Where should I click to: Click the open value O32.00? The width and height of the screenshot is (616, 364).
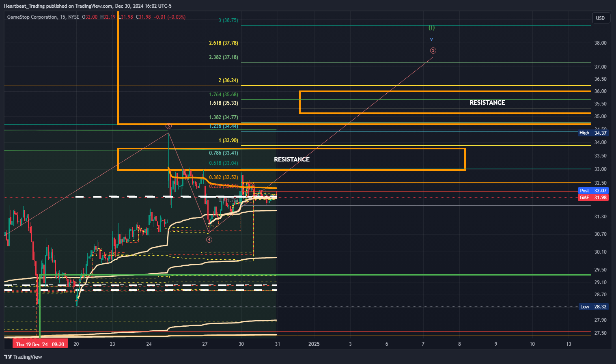(x=90, y=17)
